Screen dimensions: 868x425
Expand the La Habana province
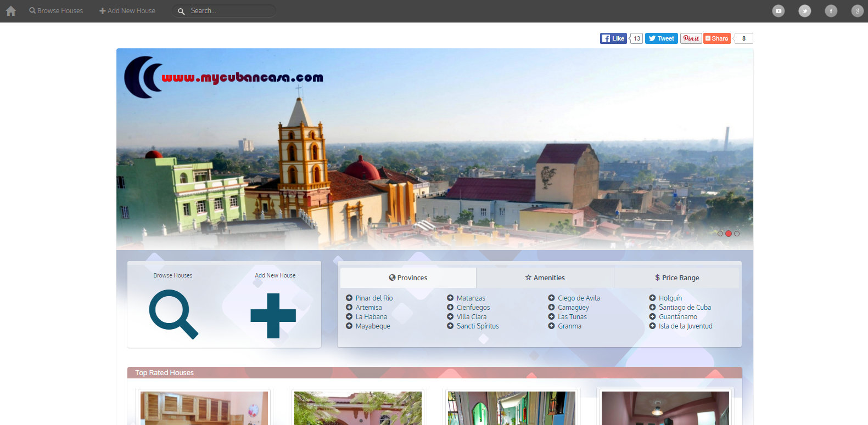tap(366, 317)
